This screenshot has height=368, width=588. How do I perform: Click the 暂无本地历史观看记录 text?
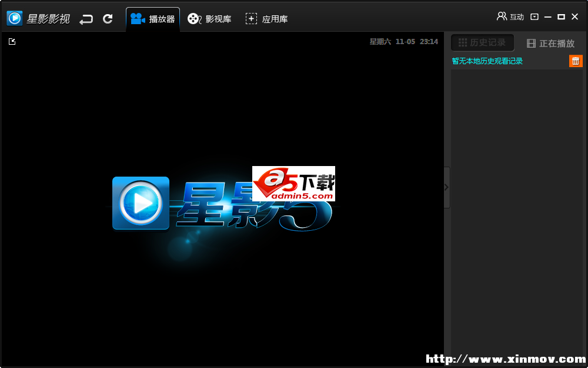(x=487, y=61)
